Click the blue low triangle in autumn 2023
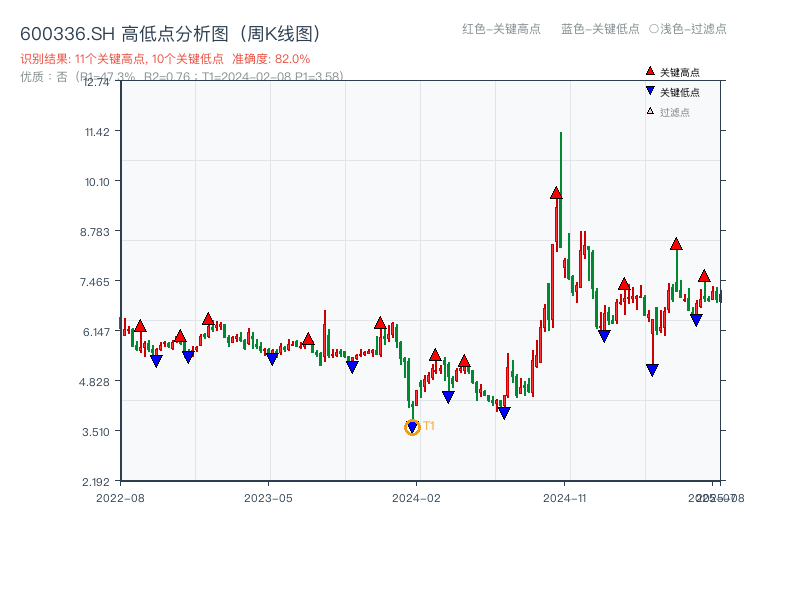 click(x=352, y=367)
